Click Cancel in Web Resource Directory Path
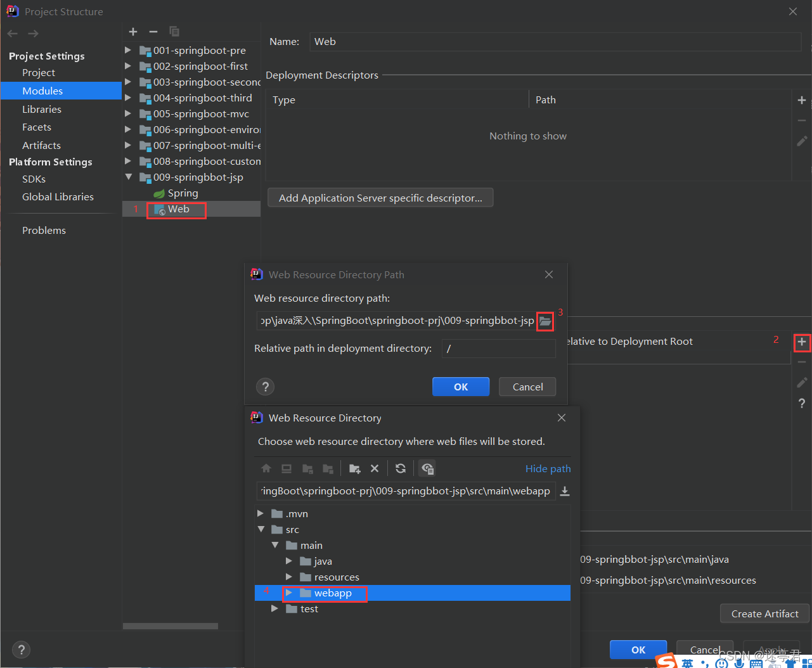Image resolution: width=812 pixels, height=668 pixels. [x=527, y=387]
